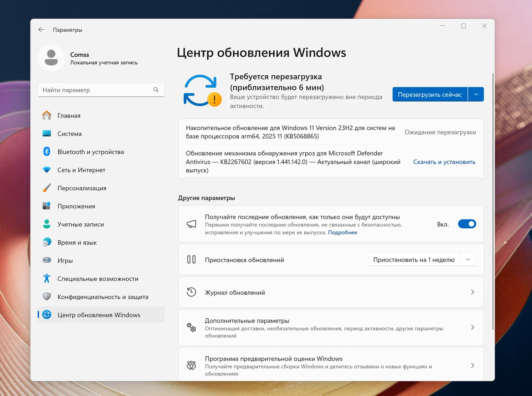This screenshot has width=532, height=396.
Task: Click Приостановить на 1 неделю button
Action: click(x=414, y=260)
